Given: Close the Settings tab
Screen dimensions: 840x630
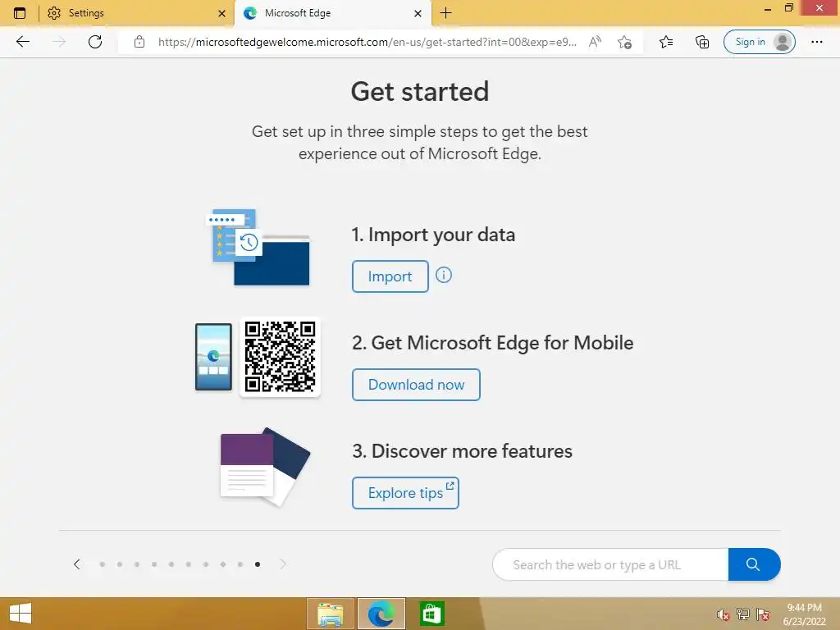Looking at the screenshot, I should tap(221, 13).
